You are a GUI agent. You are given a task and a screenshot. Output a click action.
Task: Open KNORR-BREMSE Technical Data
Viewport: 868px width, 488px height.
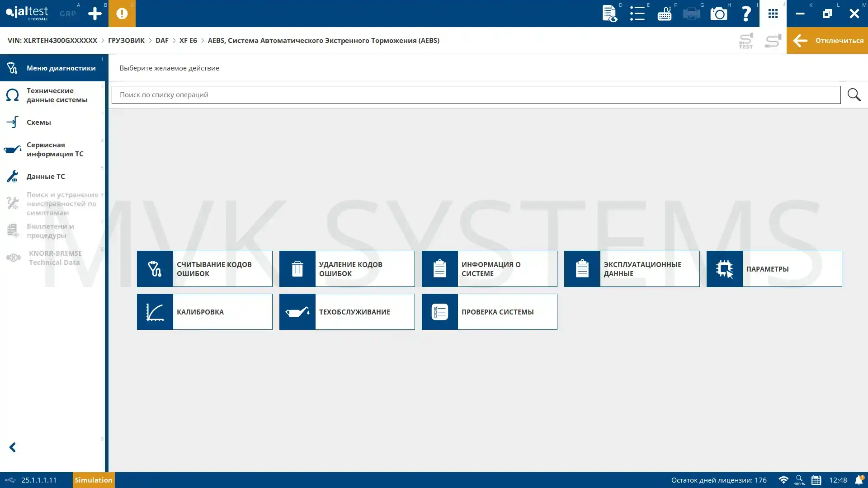pos(52,258)
